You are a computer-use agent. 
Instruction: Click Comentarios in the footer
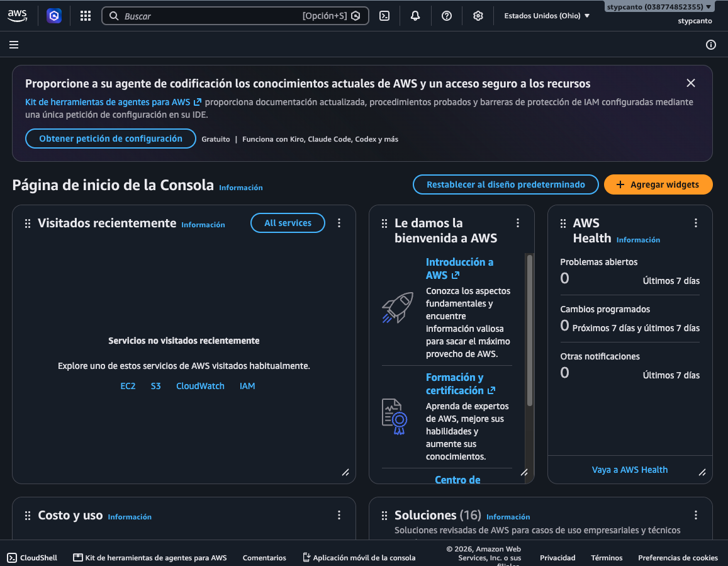[x=264, y=558]
